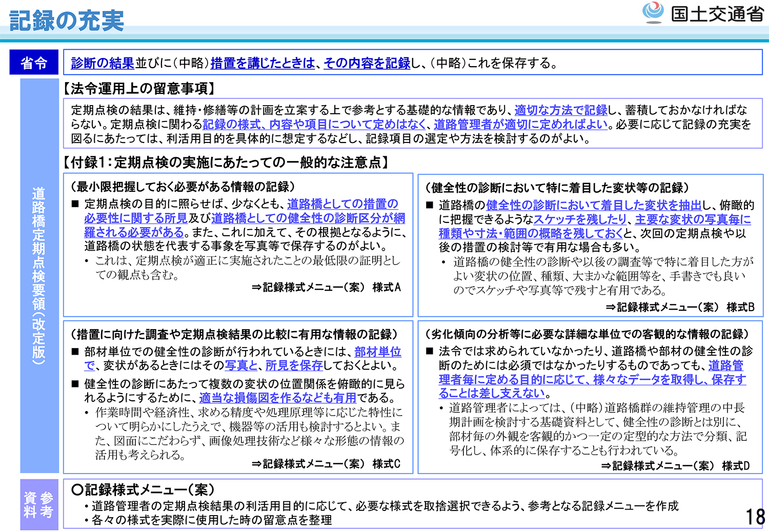Follow the その内容を記録 link
The height and width of the screenshot is (532, 769).
tap(367, 63)
